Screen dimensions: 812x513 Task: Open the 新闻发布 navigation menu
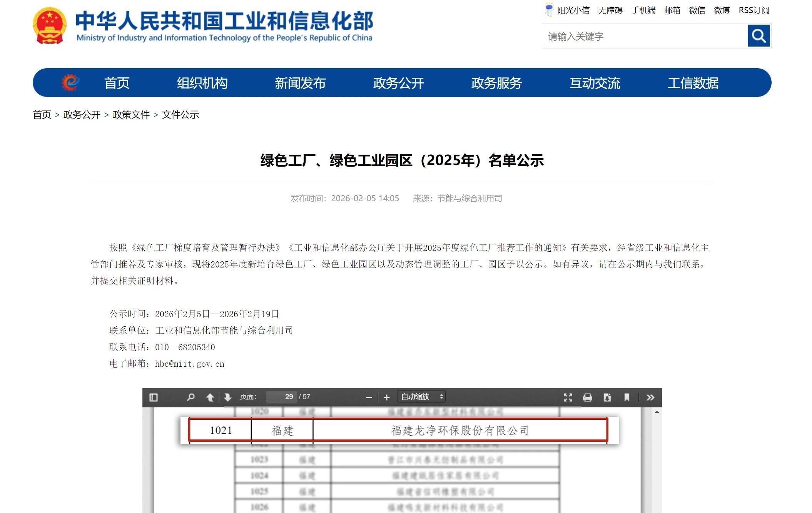tap(300, 83)
